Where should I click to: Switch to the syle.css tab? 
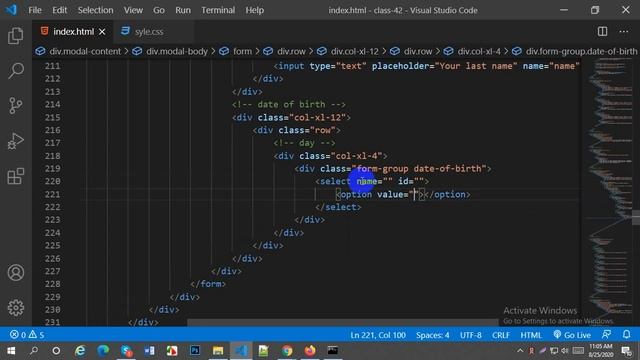click(149, 31)
